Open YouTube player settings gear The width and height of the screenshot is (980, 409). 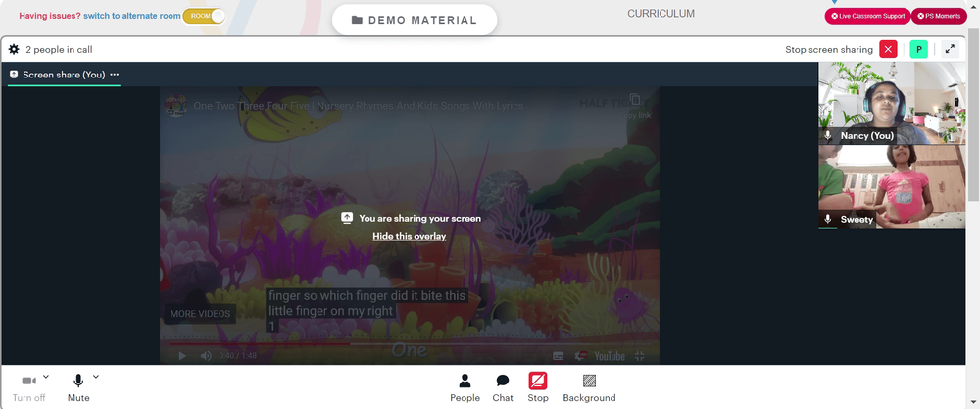580,356
